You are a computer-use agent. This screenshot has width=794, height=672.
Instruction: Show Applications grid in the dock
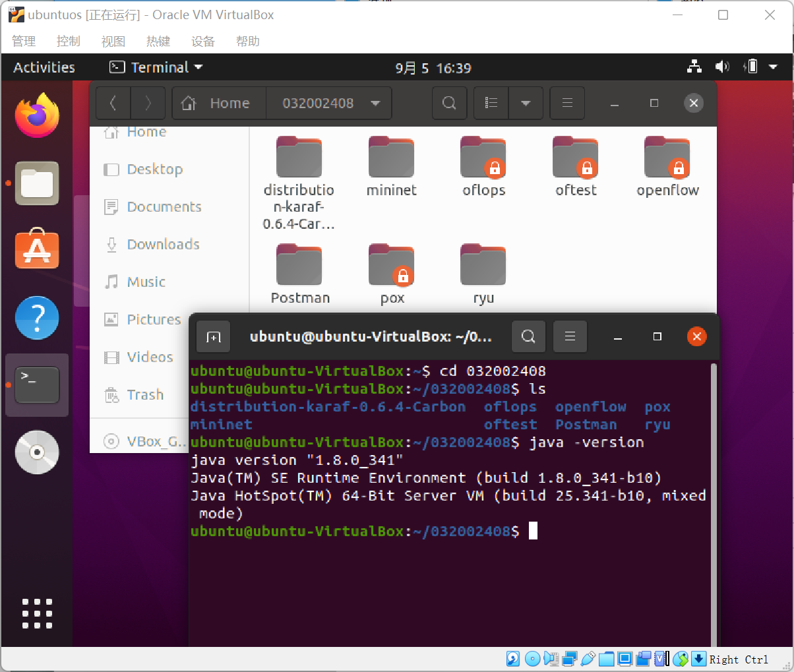point(37,613)
